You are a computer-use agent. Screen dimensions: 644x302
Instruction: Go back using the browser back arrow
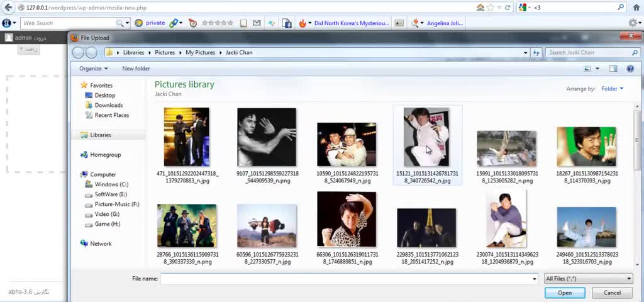(8, 8)
